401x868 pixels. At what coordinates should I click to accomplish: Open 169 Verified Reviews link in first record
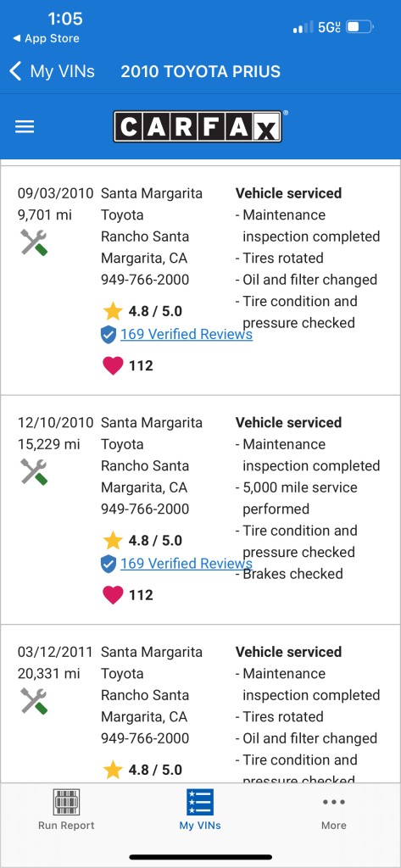[187, 334]
